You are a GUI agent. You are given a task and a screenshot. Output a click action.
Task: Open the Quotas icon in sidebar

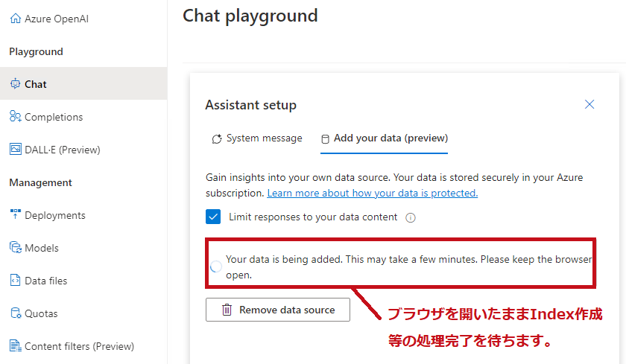[15, 313]
